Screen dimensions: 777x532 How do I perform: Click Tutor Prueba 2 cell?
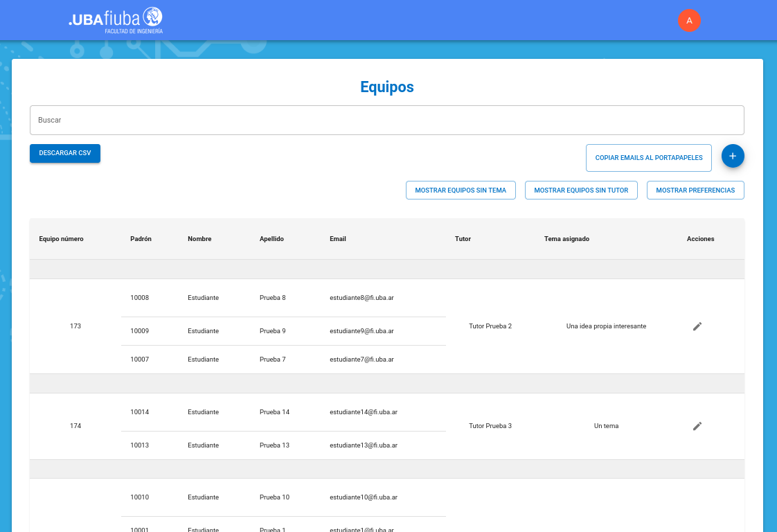[490, 326]
